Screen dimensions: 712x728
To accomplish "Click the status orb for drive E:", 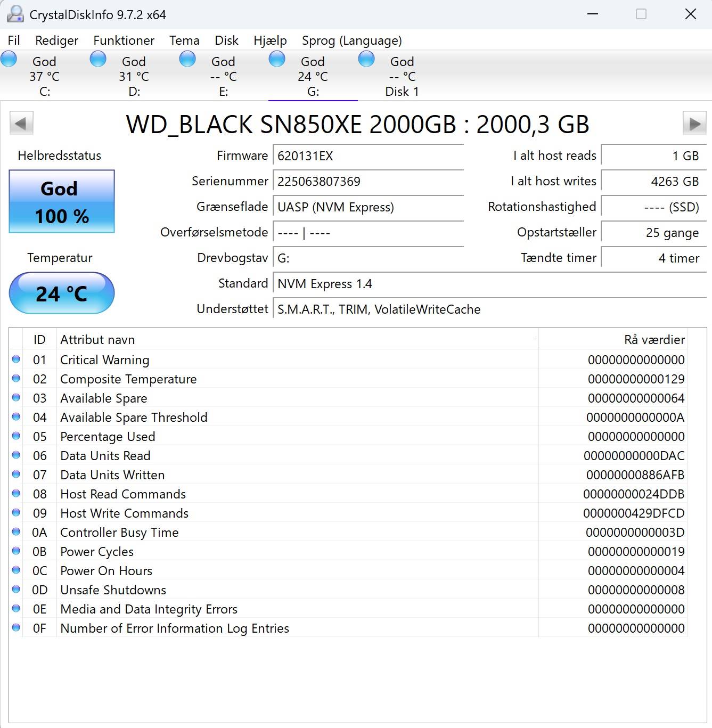I will tap(187, 59).
